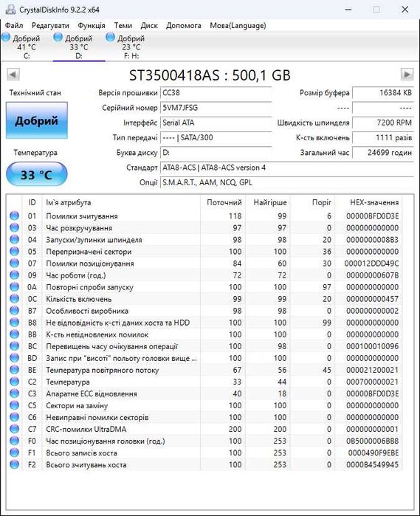Click the SATA/300 transfer mode field
This screenshot has width=420, height=516.
click(216, 137)
